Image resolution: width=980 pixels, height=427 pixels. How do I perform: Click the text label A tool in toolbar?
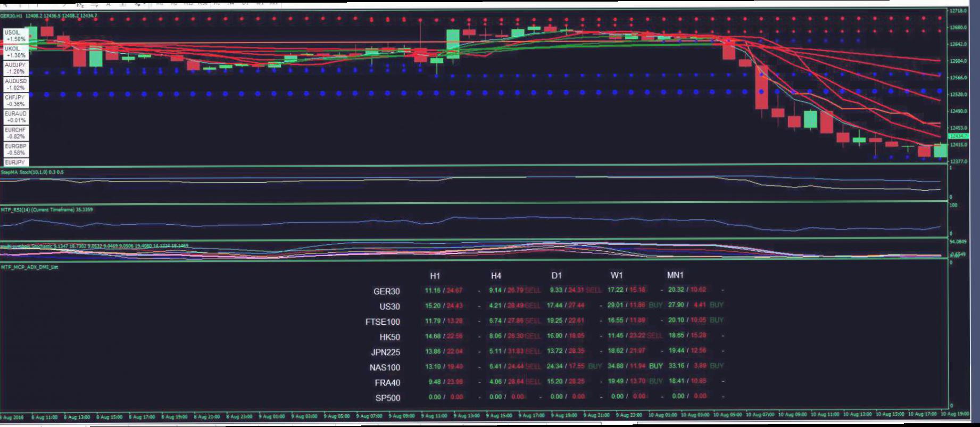click(109, 3)
